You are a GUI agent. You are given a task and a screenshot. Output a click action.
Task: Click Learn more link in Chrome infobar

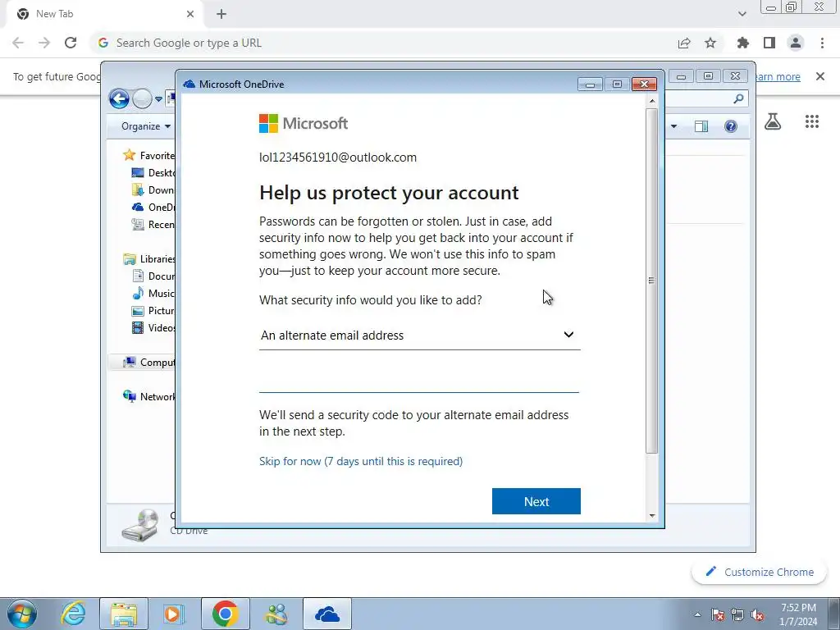pyautogui.click(x=778, y=76)
